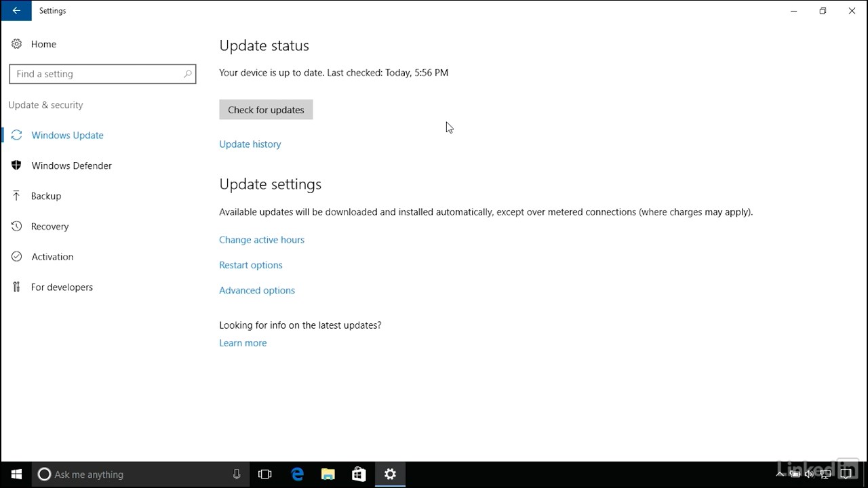Open For developers via the tools icon
Screen dimensions: 868x488
tap(16, 287)
